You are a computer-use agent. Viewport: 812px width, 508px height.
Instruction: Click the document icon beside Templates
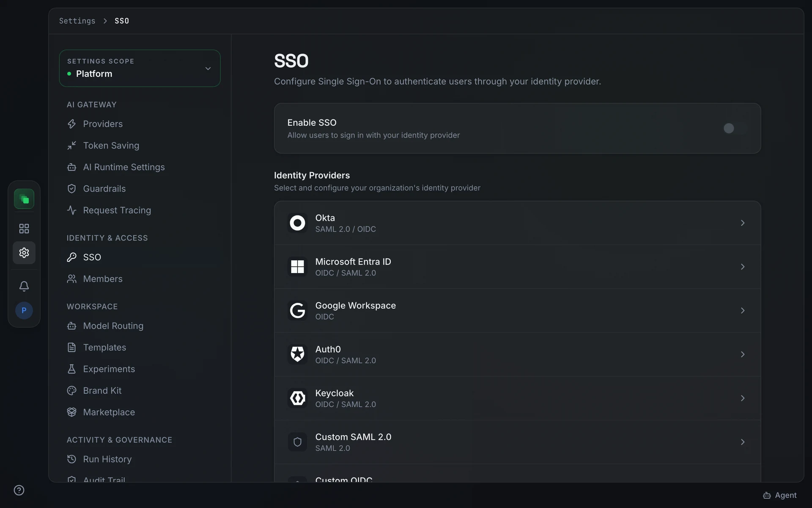(72, 348)
